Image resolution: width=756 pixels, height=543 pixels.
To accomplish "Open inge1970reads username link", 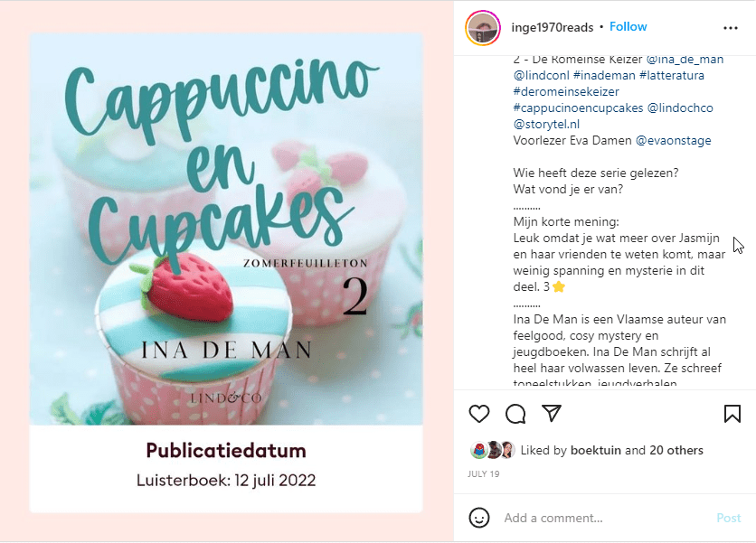I will pos(552,27).
